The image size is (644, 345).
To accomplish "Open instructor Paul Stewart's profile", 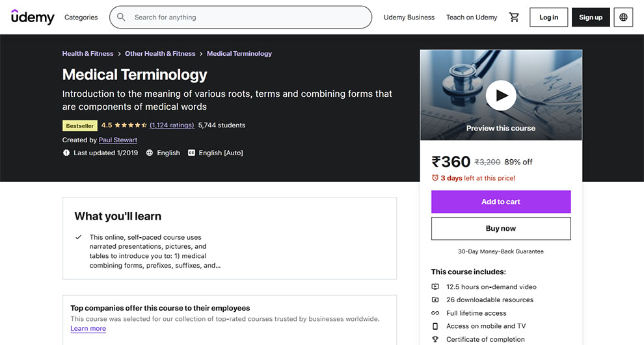I will (118, 140).
